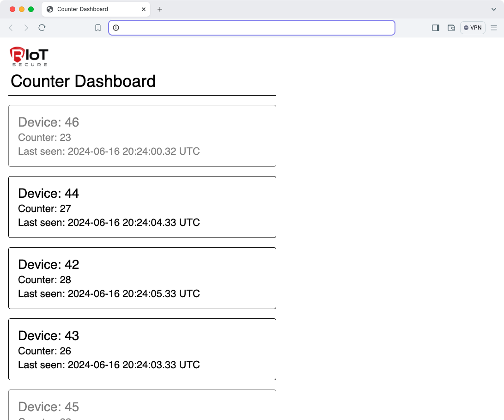Open the browser hamburger menu

[x=494, y=28]
